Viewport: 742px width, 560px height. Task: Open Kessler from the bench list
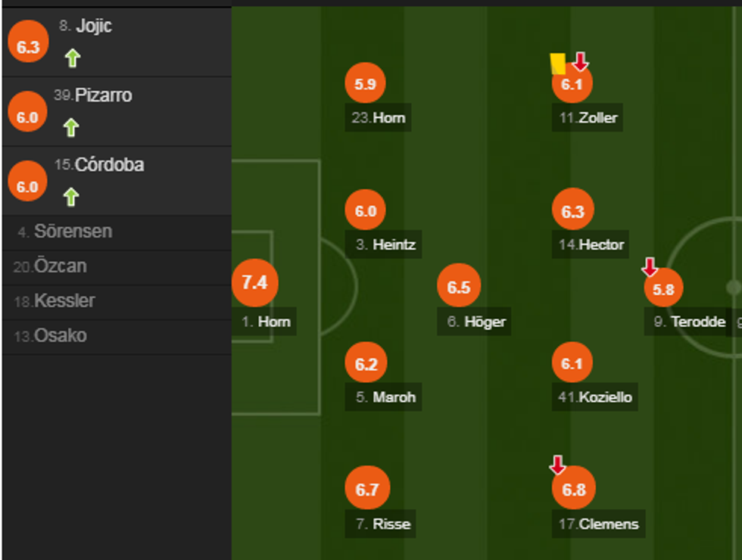tap(64, 301)
